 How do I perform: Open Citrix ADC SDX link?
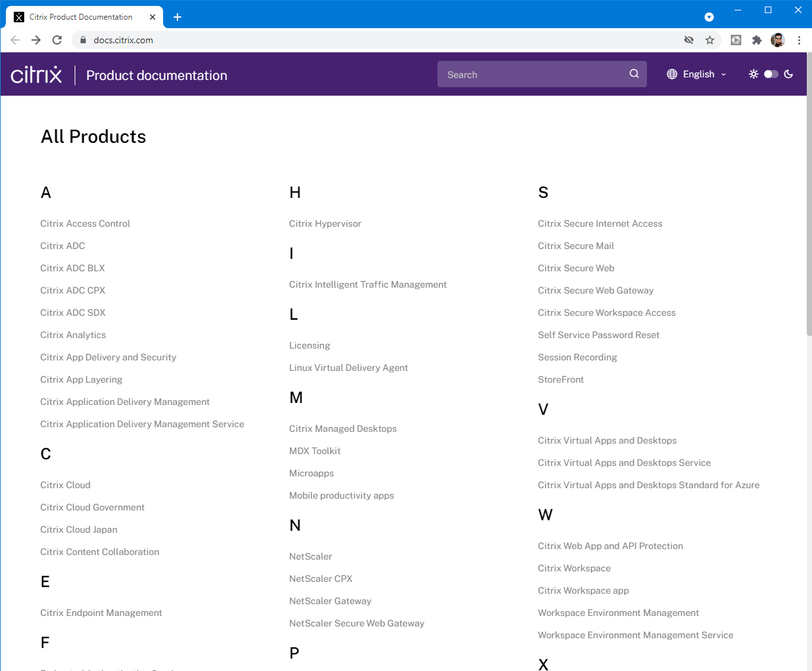tap(73, 313)
